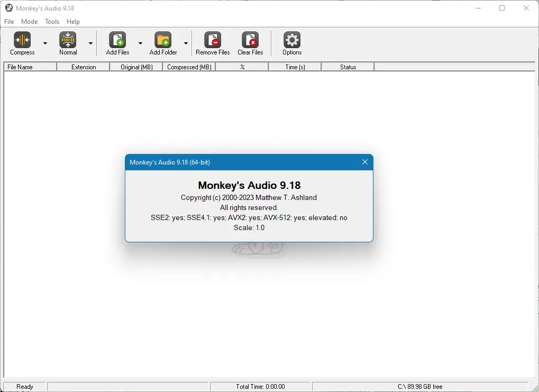
Task: Click the Copyright 2000-2023 Matthew T. Ashland line
Action: [249, 197]
